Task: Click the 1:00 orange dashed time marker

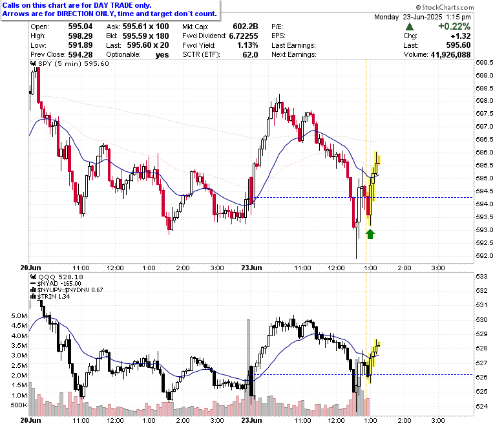Action: [x=366, y=161]
